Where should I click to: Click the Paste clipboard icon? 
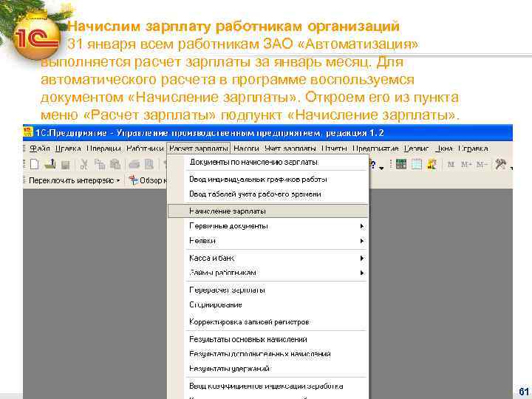(115, 165)
